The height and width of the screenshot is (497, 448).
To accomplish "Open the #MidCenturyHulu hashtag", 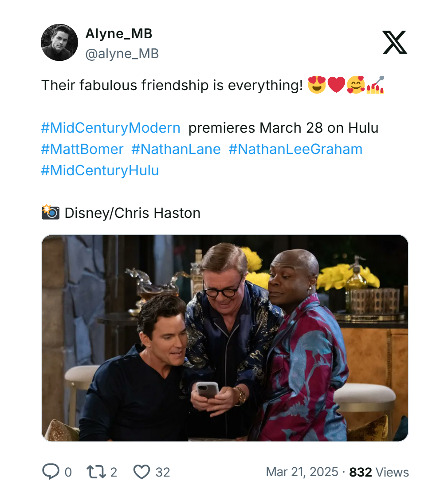I will point(100,170).
